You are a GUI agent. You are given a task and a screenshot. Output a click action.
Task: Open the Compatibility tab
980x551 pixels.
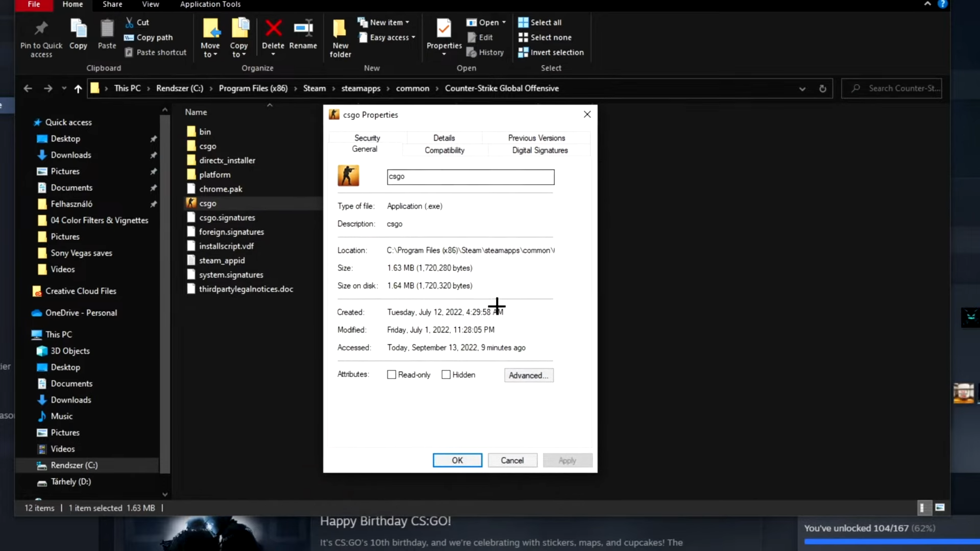[x=445, y=150]
